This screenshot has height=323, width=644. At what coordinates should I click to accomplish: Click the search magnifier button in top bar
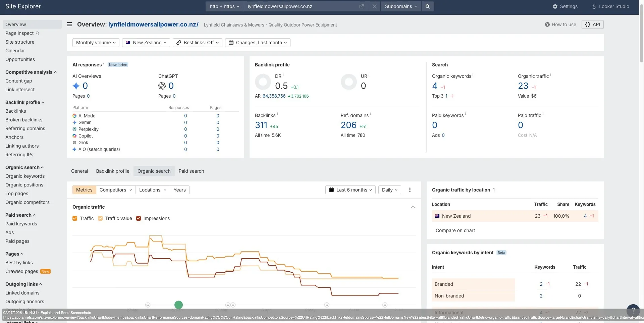[x=427, y=6]
